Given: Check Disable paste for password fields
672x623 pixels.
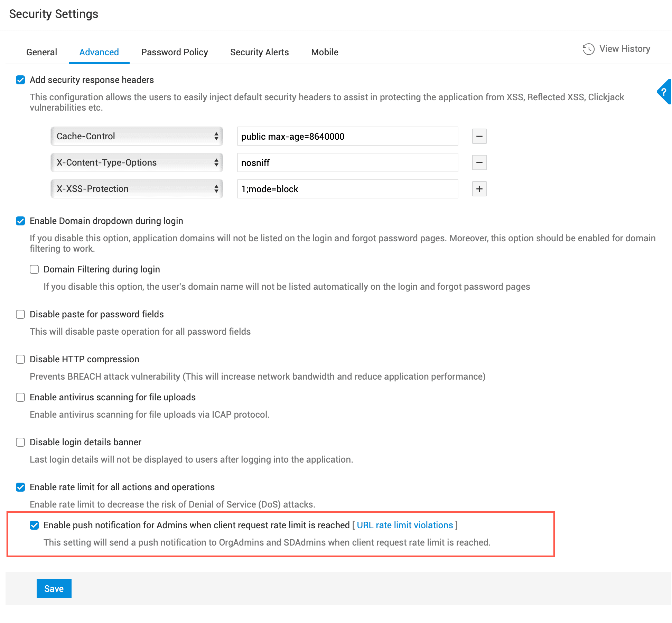Looking at the screenshot, I should coord(20,314).
